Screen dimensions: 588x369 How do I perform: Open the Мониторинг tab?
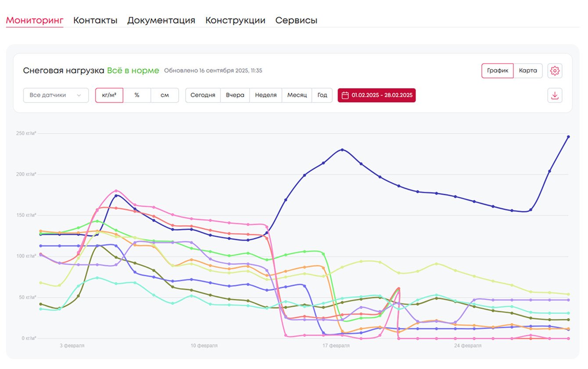[x=35, y=20]
